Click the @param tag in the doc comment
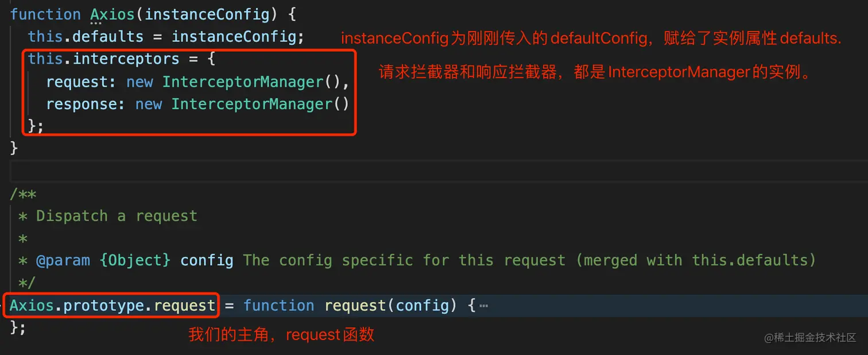The width and height of the screenshot is (868, 355). 63,261
